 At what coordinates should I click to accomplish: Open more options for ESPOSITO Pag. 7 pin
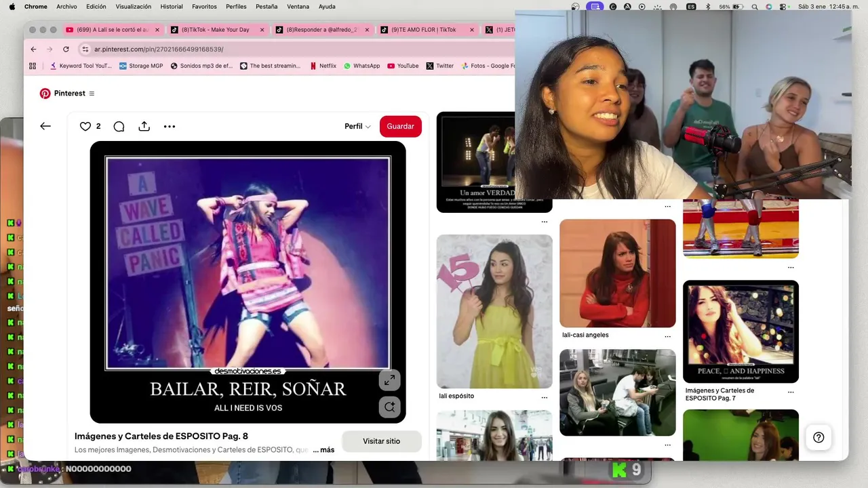791,392
